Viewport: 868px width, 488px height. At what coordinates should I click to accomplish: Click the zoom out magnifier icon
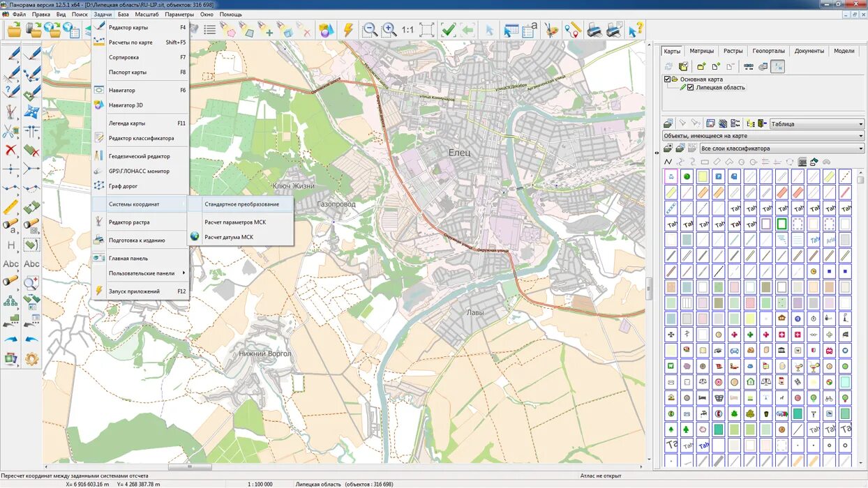click(x=369, y=30)
